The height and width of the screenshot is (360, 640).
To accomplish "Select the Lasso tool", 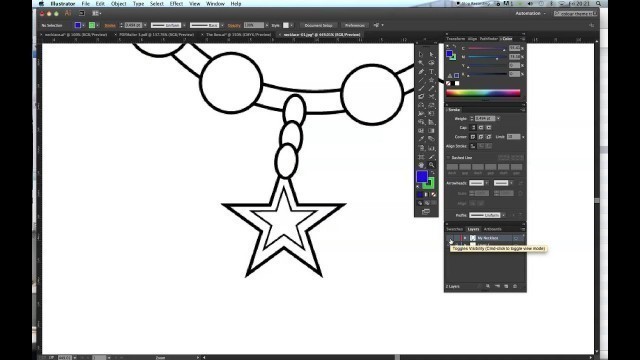I will point(431,63).
